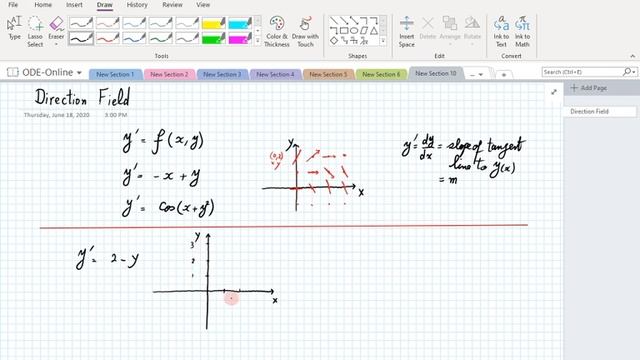Viewport: 640px width, 360px height.
Task: Click the page date Thursday, June 18, 2020
Action: 56,115
